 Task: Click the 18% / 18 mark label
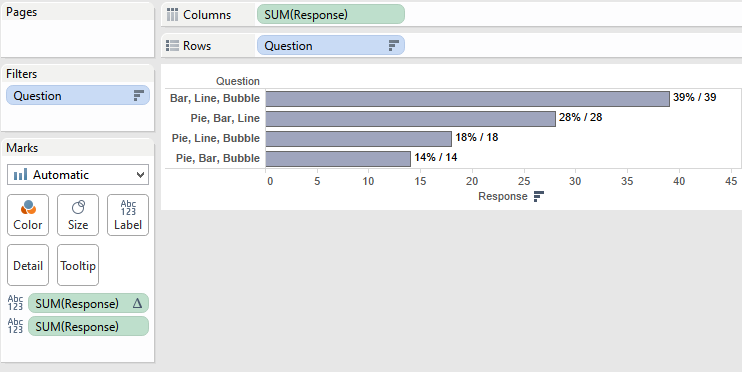pos(477,137)
